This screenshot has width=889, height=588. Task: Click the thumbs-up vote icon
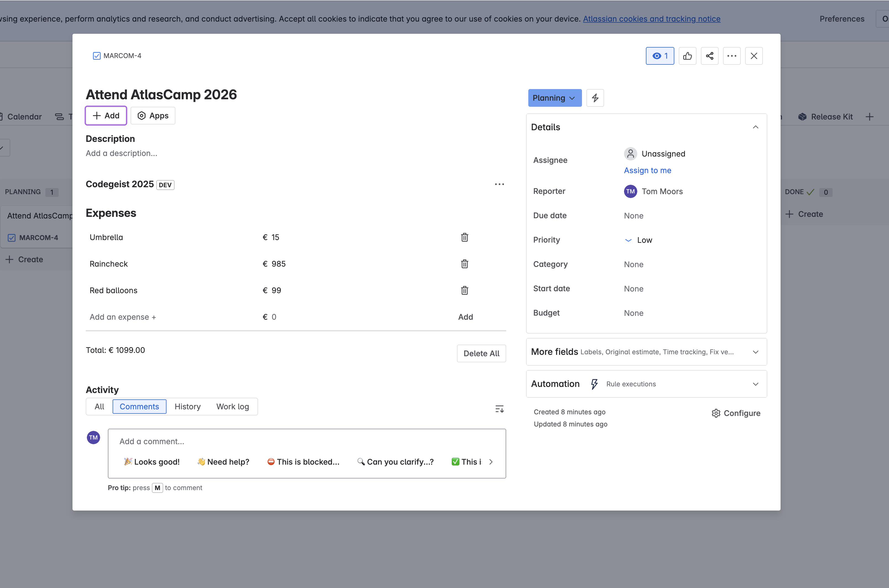click(x=687, y=56)
